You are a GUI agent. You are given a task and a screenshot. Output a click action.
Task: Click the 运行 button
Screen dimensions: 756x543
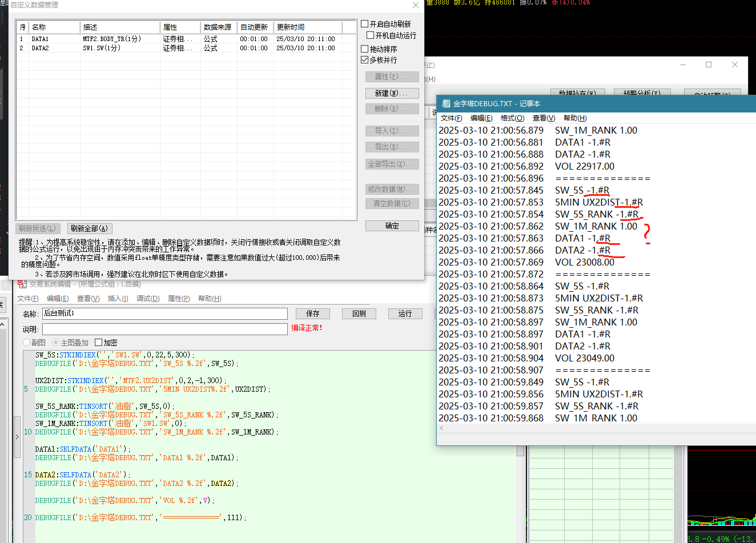pyautogui.click(x=405, y=313)
